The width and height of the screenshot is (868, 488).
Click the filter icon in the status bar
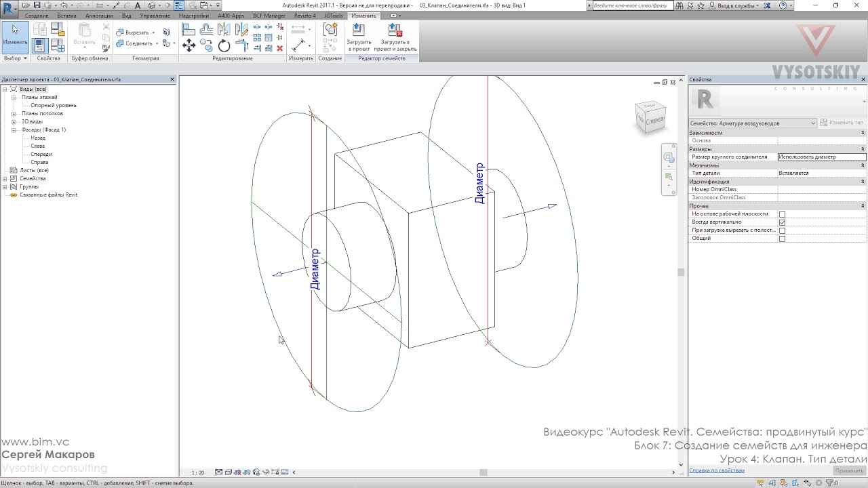(x=829, y=483)
